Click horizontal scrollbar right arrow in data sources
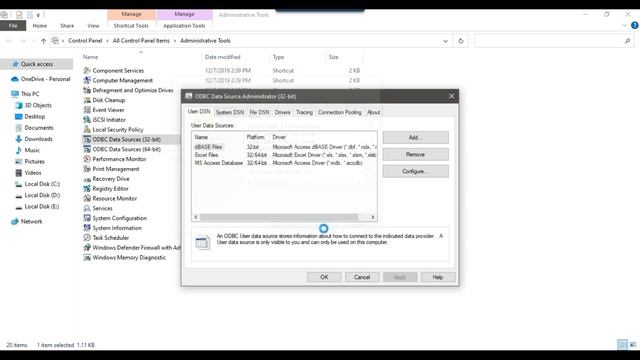Screen dimensions: 640x360 (372, 217)
